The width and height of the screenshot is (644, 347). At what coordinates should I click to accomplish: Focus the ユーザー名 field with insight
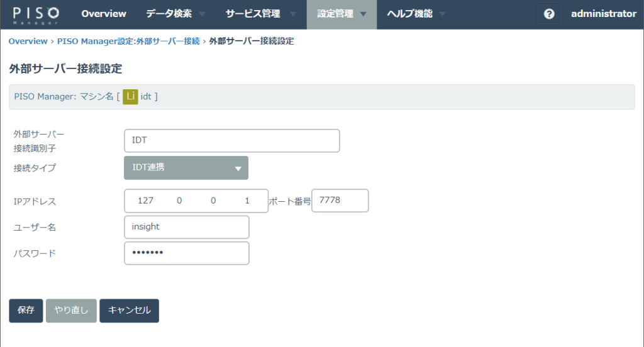(186, 227)
